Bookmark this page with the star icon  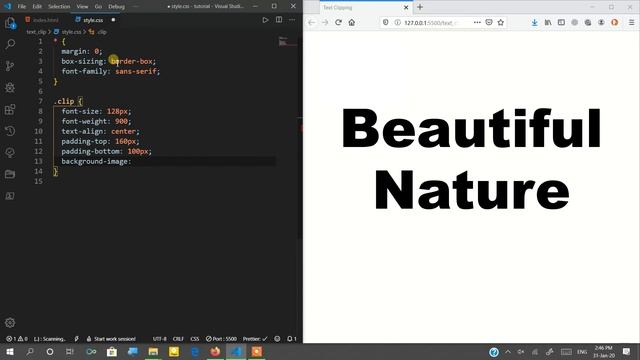tap(501, 22)
